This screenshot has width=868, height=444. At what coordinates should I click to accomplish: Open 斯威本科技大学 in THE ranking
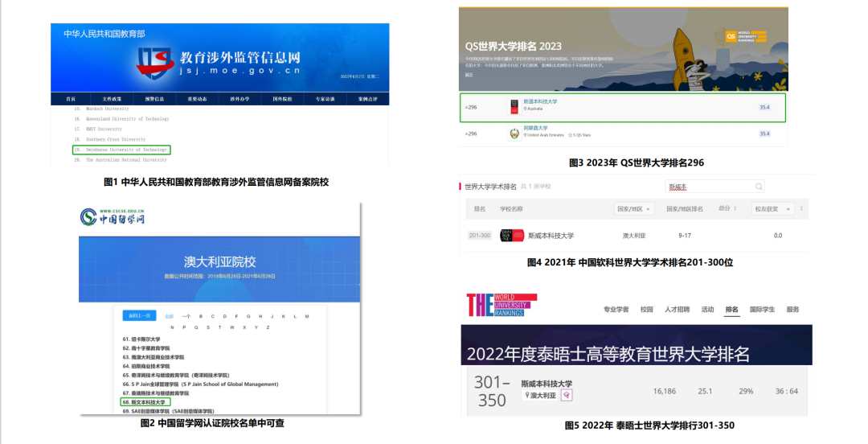[547, 384]
